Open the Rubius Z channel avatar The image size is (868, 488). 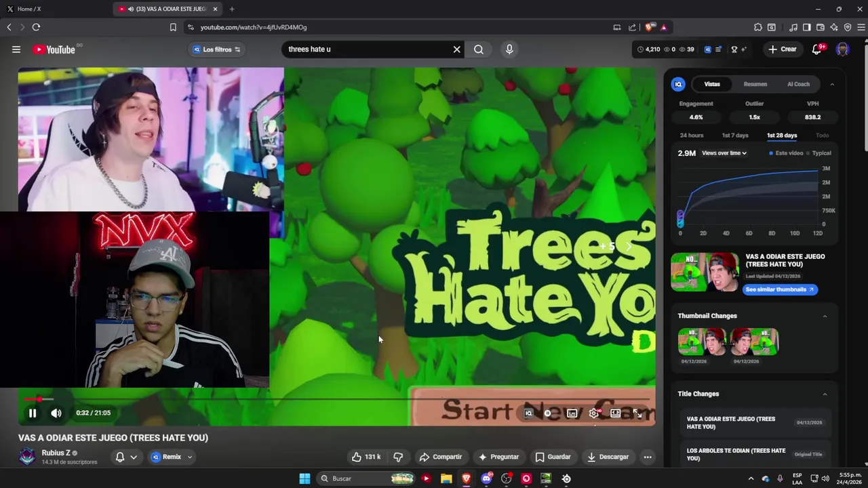click(x=27, y=457)
